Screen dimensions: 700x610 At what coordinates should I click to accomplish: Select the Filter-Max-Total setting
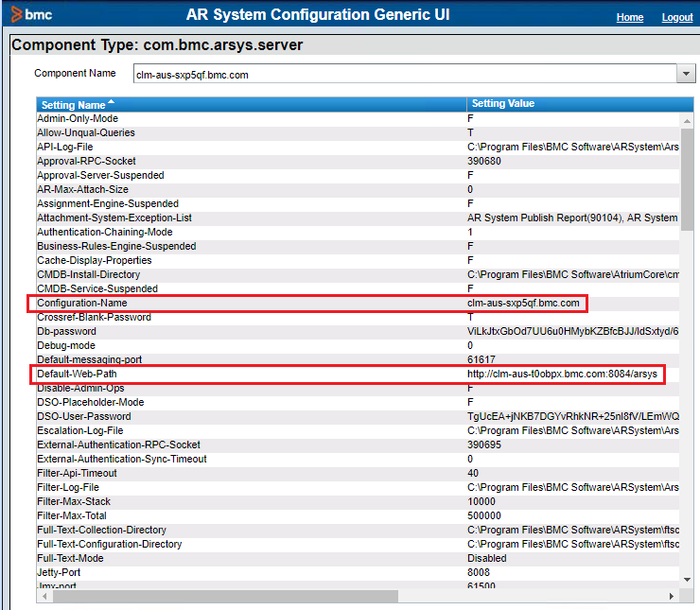tap(72, 515)
